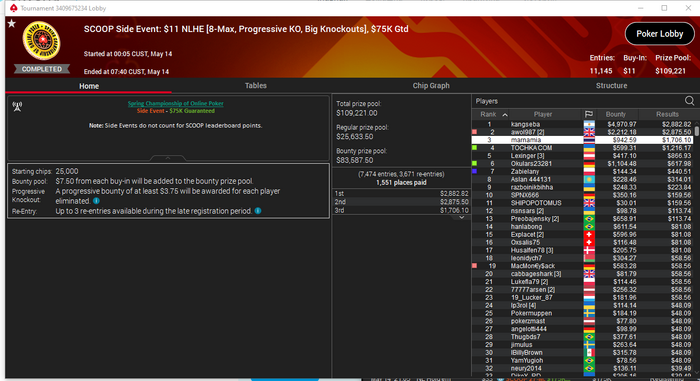This screenshot has height=381, width=700.
Task: Expand the payout list chevron below 3rd
Action: pos(462,218)
